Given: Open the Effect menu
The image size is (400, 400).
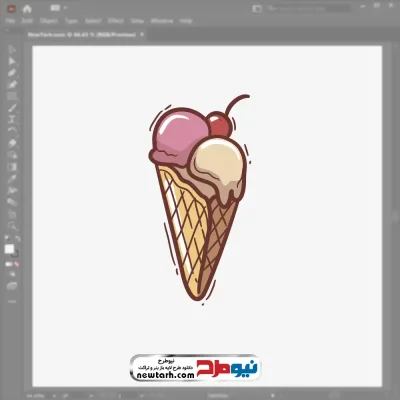Looking at the screenshot, I should [116, 21].
